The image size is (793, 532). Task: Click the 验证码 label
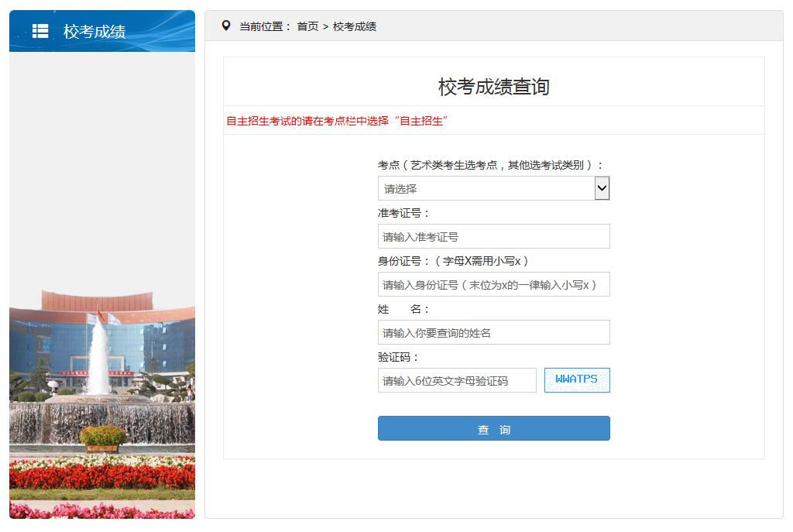(x=398, y=357)
